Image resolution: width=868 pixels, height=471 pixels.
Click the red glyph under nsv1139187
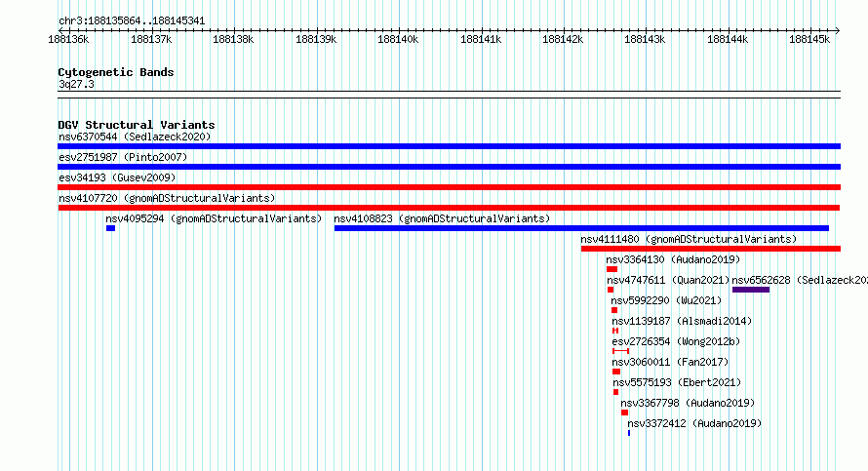click(615, 331)
